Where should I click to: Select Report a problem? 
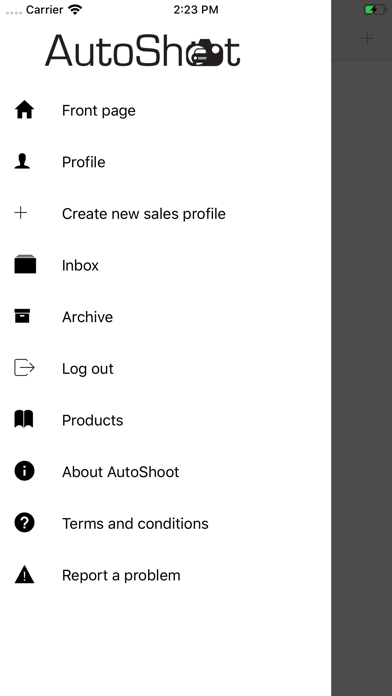[x=166, y=575]
